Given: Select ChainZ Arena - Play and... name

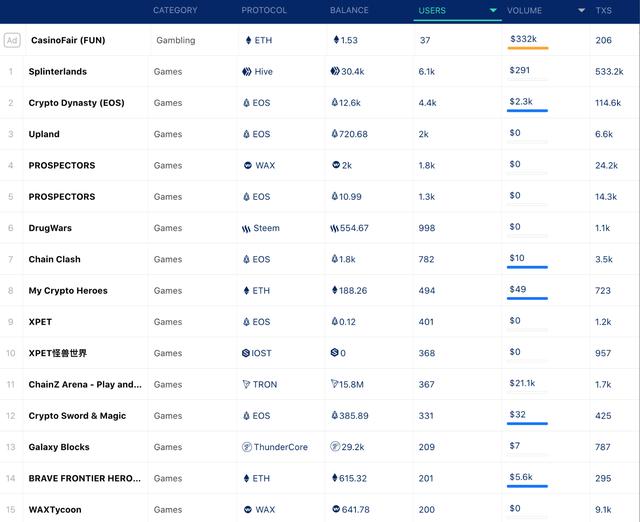Looking at the screenshot, I should [85, 384].
